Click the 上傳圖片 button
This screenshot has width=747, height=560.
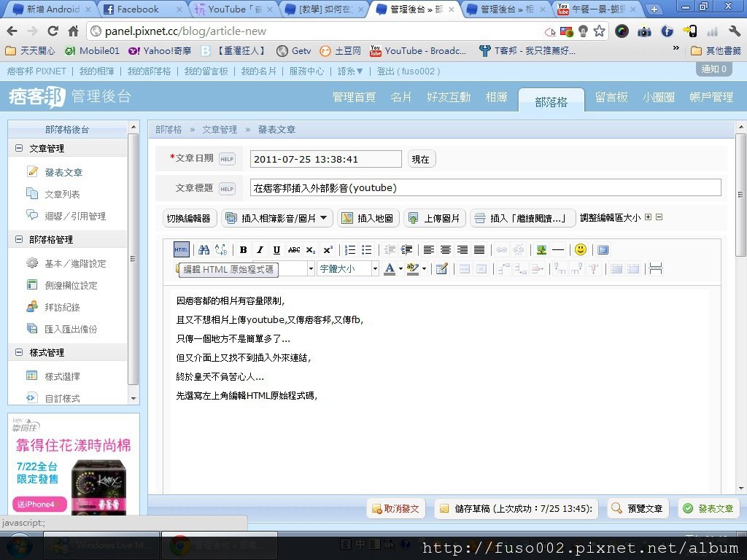[x=435, y=218]
